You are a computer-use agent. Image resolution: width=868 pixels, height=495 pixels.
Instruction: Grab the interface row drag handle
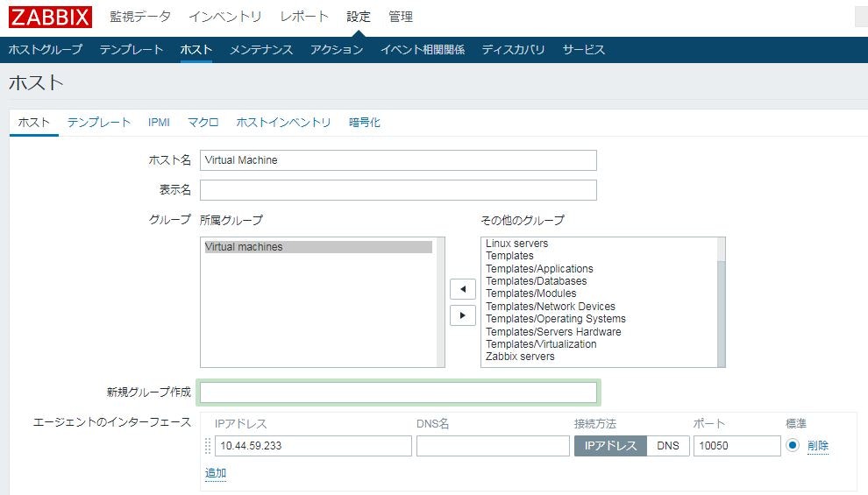(208, 446)
